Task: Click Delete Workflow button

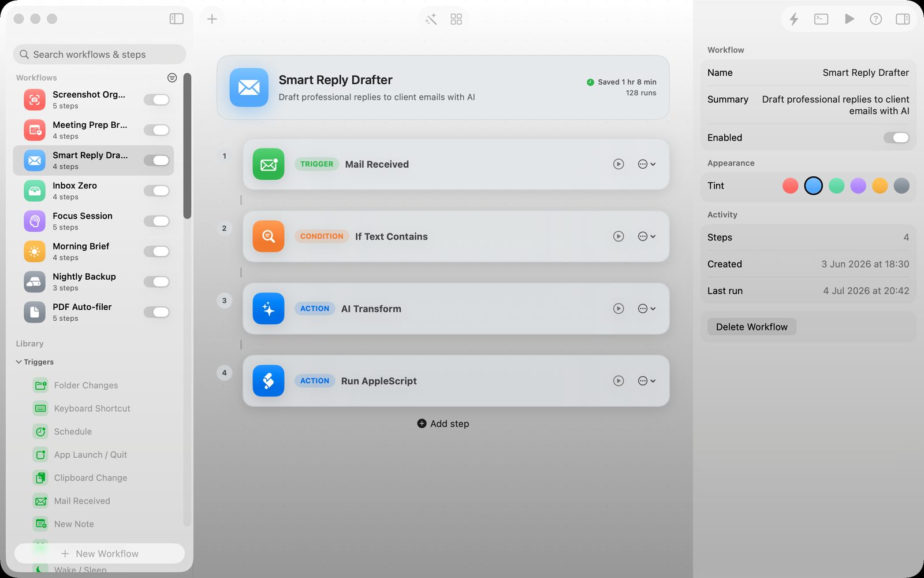Action: click(x=751, y=327)
